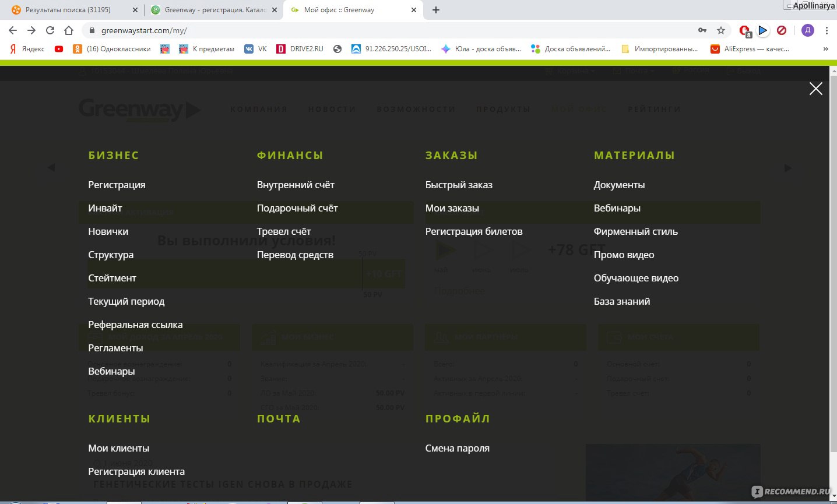This screenshot has width=837, height=504.
Task: Show more bookmarks chevron
Action: click(x=825, y=49)
